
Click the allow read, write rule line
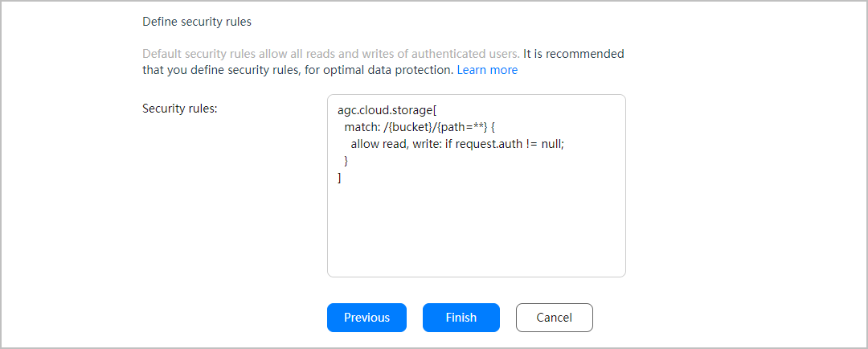pos(457,144)
